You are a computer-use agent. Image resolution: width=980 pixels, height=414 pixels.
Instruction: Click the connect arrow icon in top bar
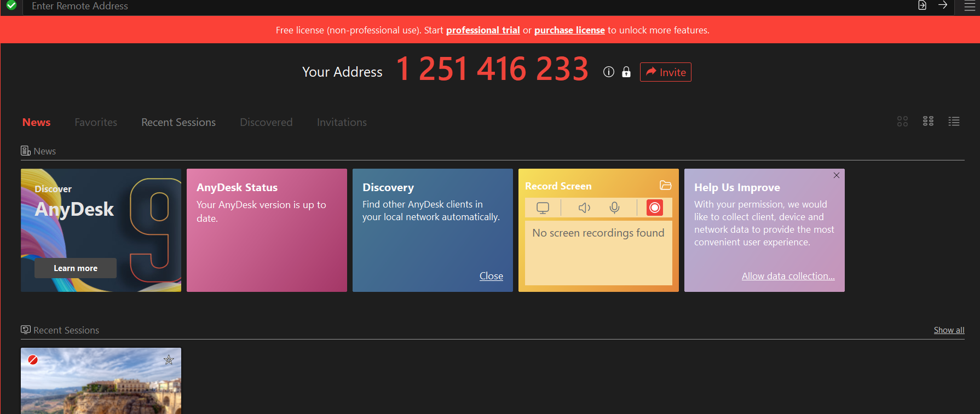[x=943, y=5]
